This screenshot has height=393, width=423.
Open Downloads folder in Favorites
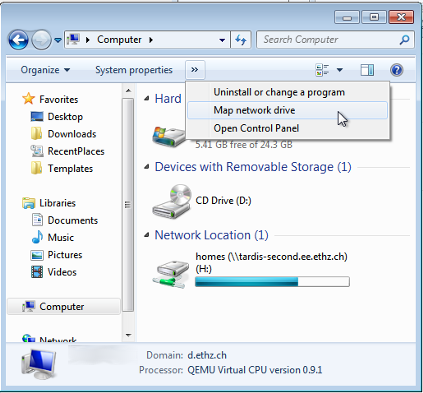click(x=72, y=134)
